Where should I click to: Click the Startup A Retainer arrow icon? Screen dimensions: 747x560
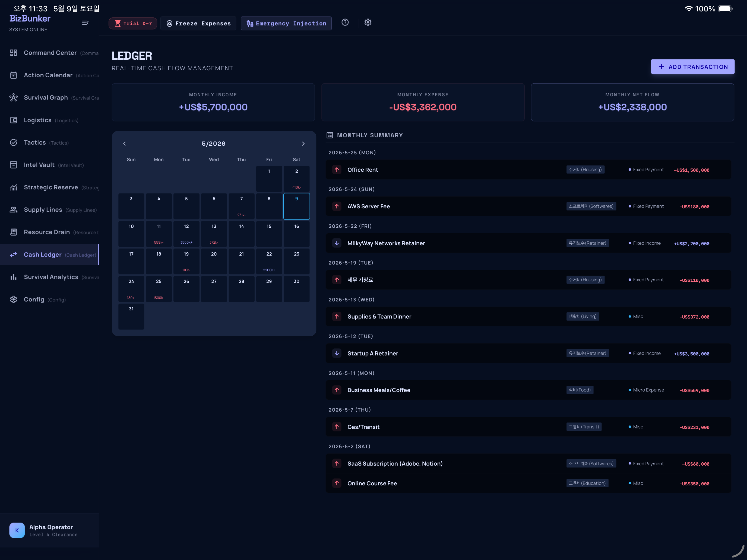click(337, 353)
